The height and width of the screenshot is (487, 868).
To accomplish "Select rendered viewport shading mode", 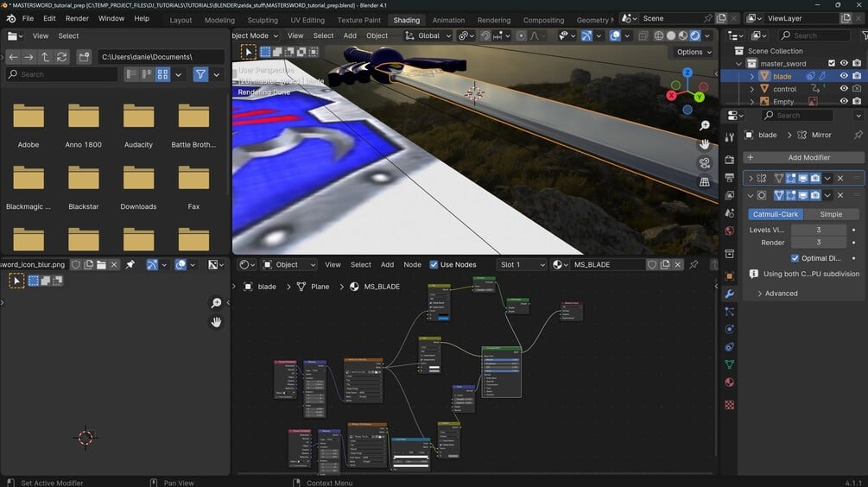I will (694, 35).
